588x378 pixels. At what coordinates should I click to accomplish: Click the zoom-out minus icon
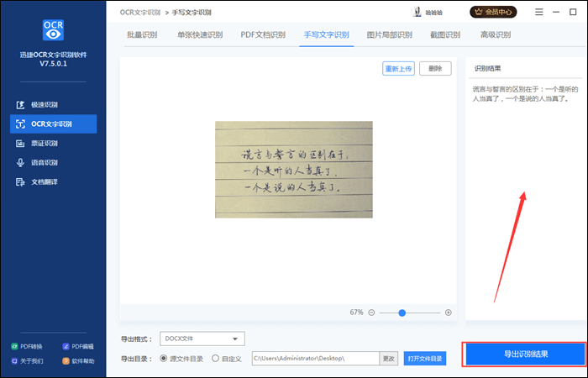coord(371,312)
